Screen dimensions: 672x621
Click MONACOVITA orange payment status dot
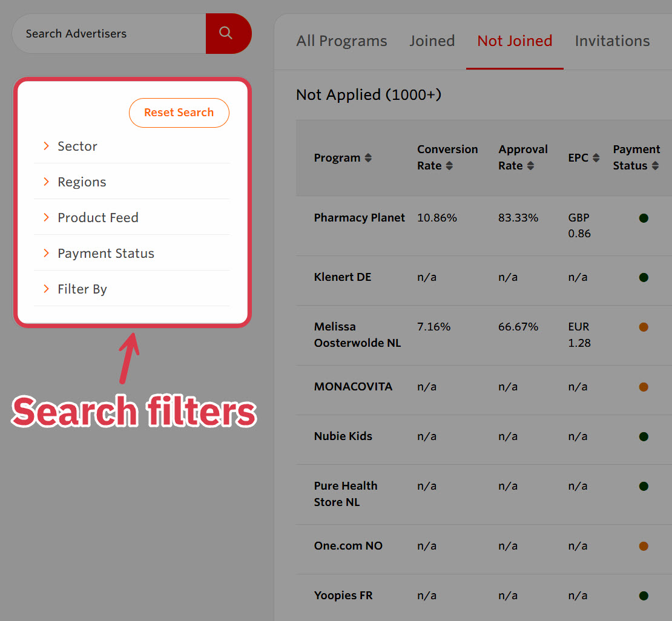tap(644, 387)
